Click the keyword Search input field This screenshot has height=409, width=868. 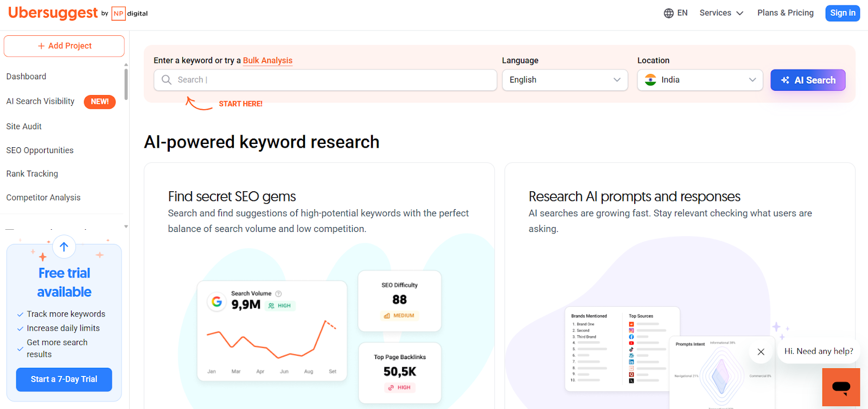(325, 80)
